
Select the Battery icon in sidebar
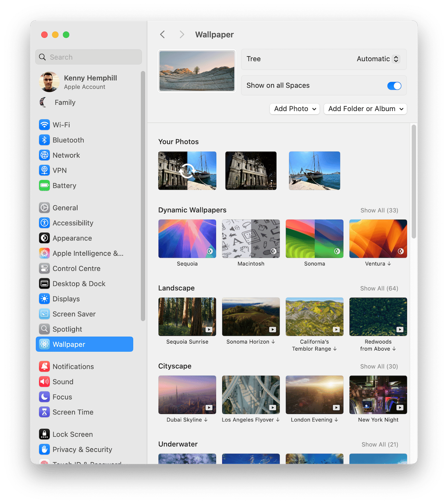coord(44,185)
